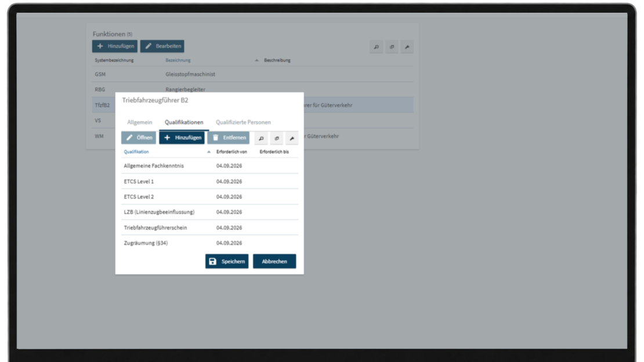
Task: Click the Bezeichnung column header in Funktionen
Action: 178,60
